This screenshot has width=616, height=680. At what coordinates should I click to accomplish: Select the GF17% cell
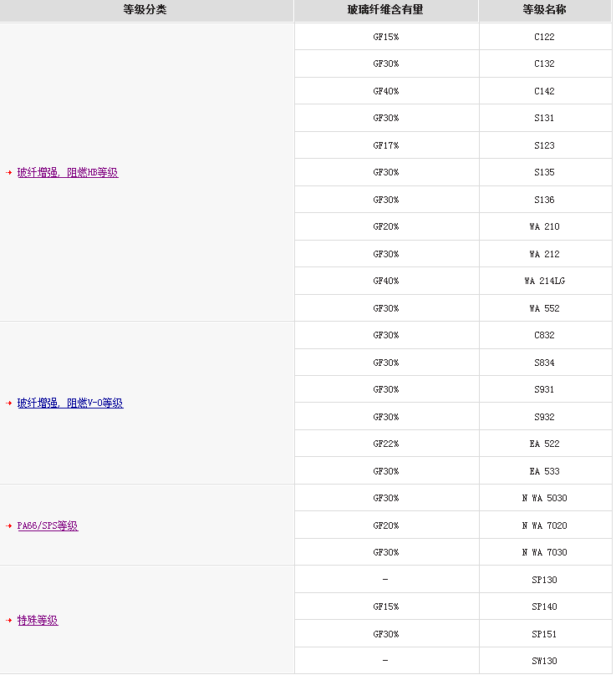coord(385,145)
